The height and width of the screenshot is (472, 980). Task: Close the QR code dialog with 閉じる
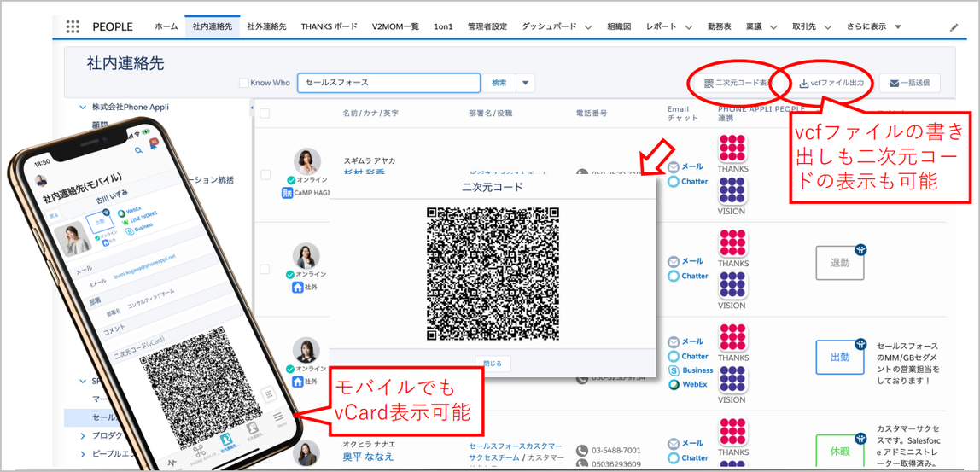[x=493, y=363]
